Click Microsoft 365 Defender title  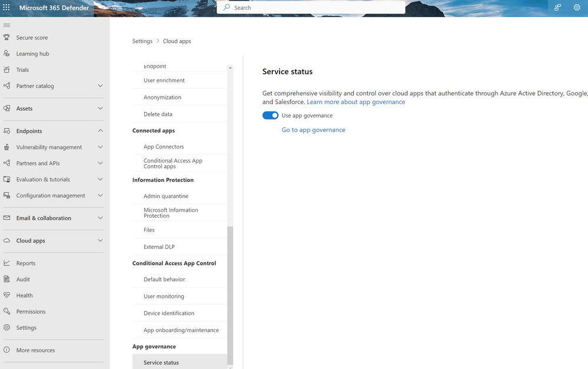point(54,8)
